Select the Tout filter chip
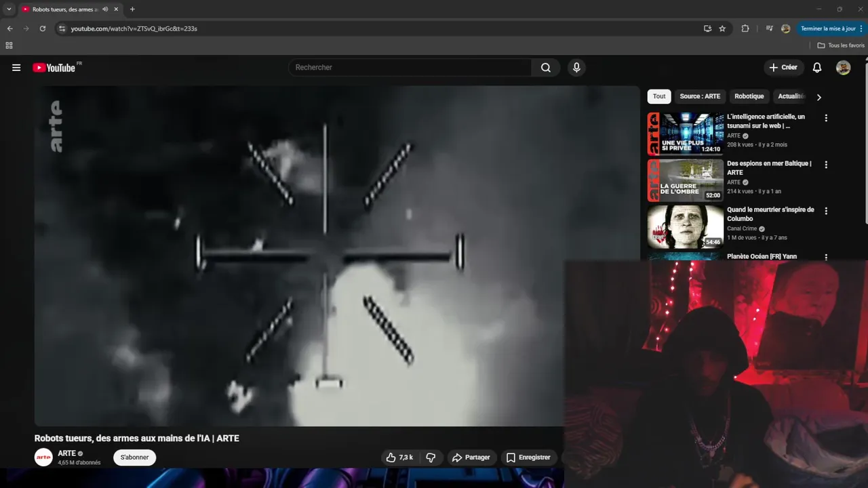The image size is (868, 488). (x=659, y=96)
